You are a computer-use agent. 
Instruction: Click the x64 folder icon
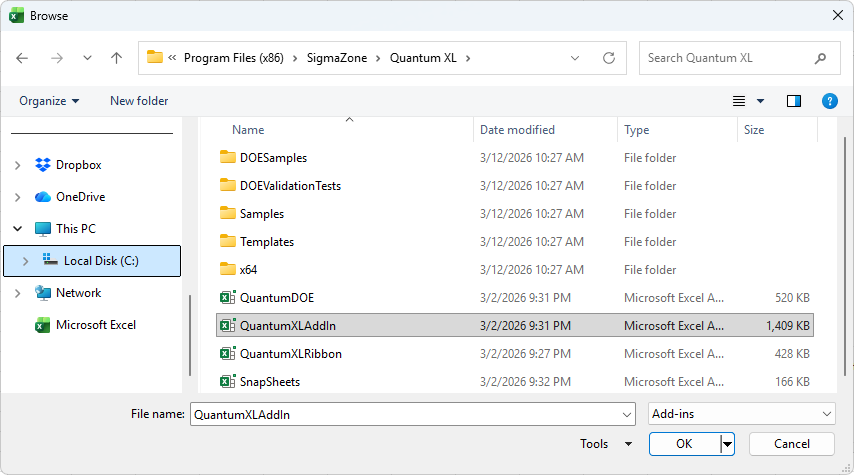(228, 269)
